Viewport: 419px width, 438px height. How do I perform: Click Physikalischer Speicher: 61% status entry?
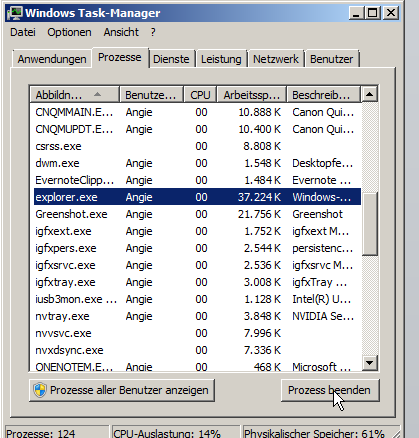click(321, 432)
